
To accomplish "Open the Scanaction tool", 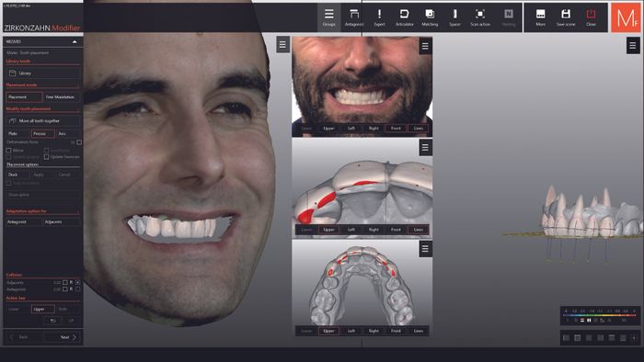I will pos(479,17).
